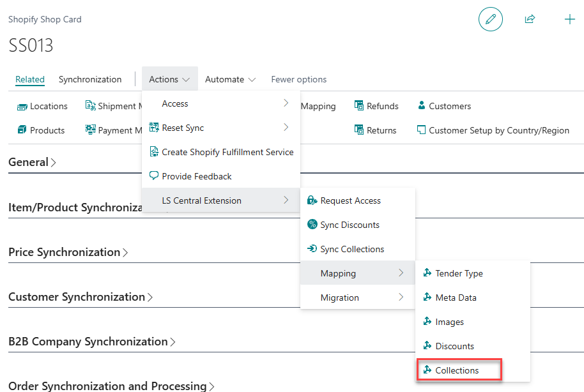The height and width of the screenshot is (392, 584).
Task: Open Refunds related page
Action: 376,106
